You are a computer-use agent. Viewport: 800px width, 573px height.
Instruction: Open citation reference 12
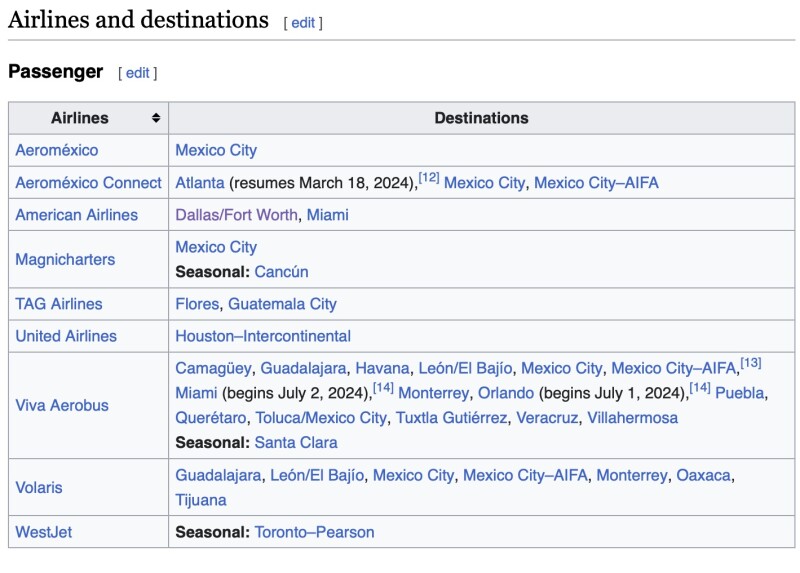(x=429, y=178)
